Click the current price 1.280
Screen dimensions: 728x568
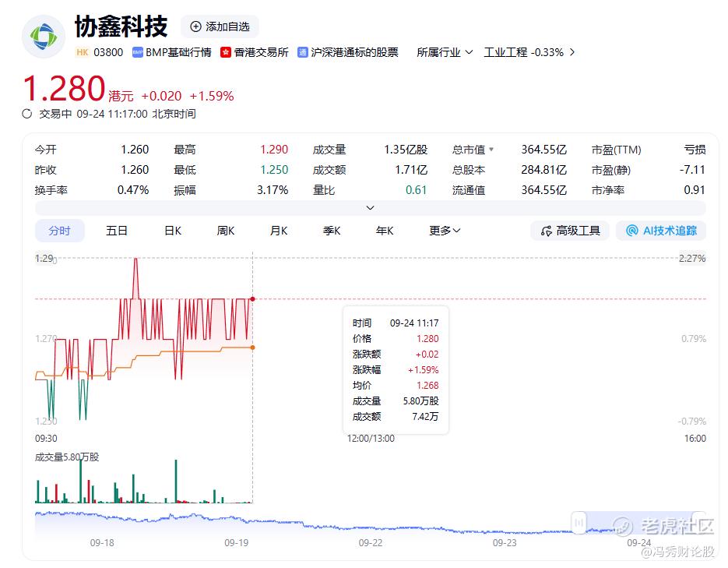pyautogui.click(x=64, y=88)
